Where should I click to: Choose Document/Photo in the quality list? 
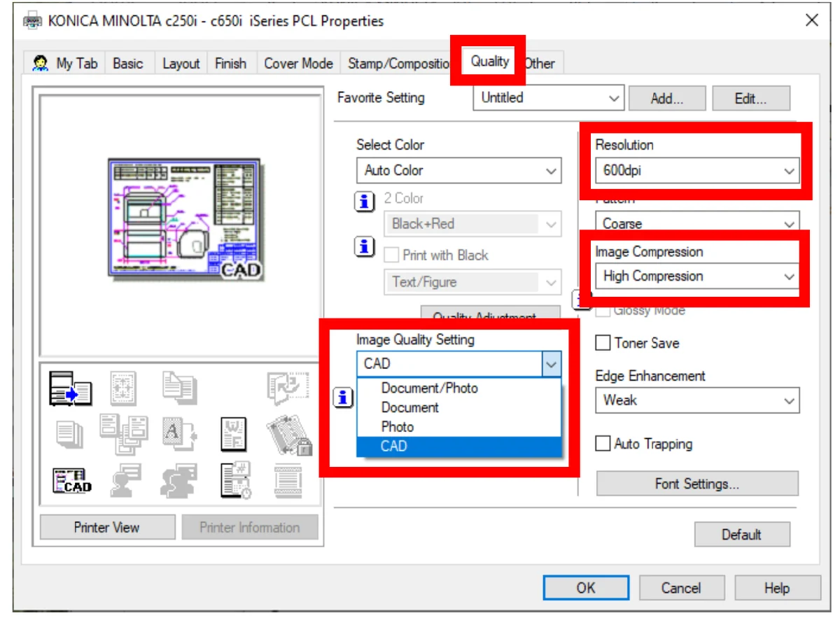(x=459, y=388)
